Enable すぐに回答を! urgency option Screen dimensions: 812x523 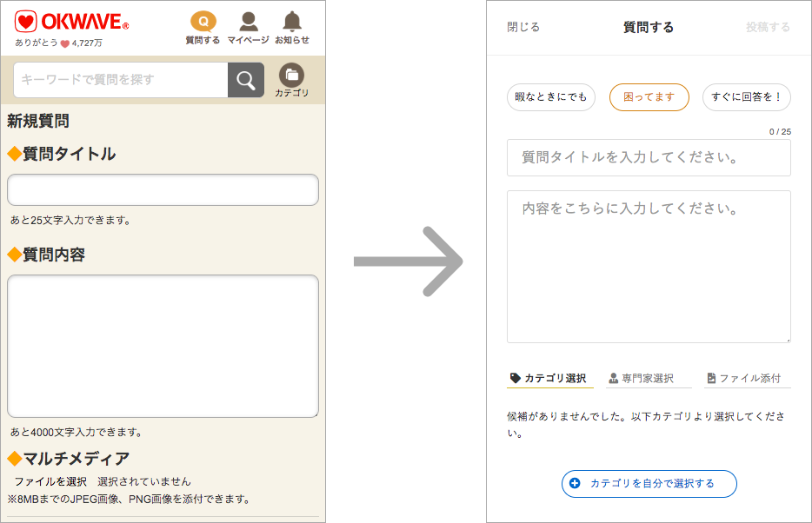pyautogui.click(x=746, y=97)
